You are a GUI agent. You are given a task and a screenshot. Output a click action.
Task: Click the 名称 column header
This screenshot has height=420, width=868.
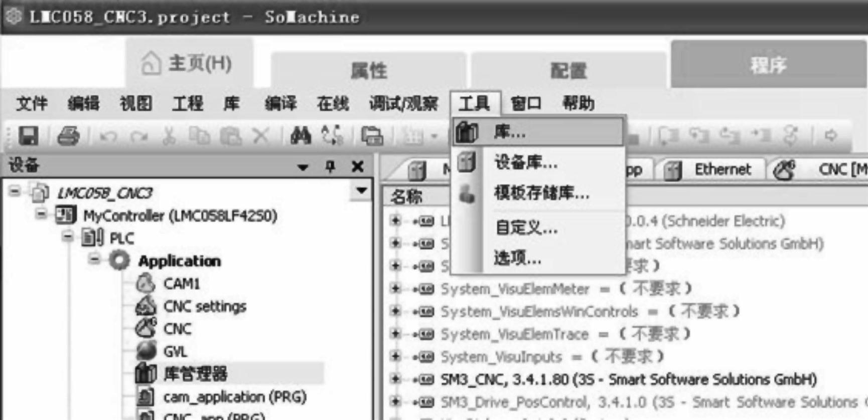click(x=406, y=196)
